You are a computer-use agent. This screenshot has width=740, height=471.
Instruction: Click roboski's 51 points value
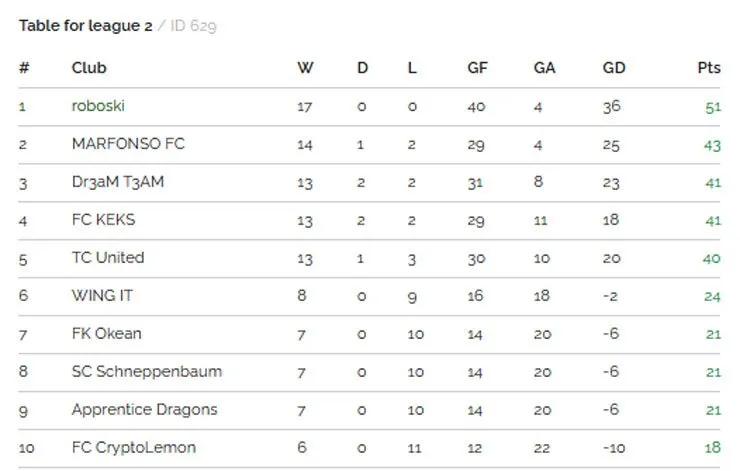pos(713,107)
